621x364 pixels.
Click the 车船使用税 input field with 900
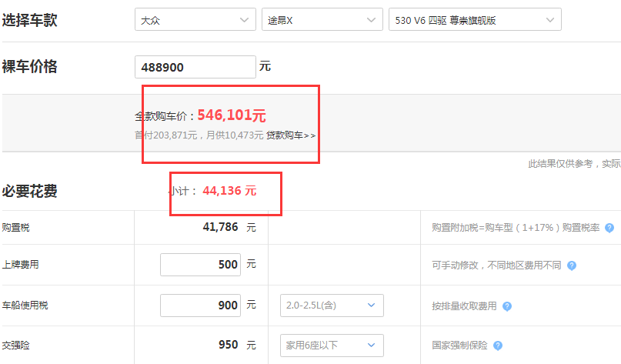click(200, 306)
